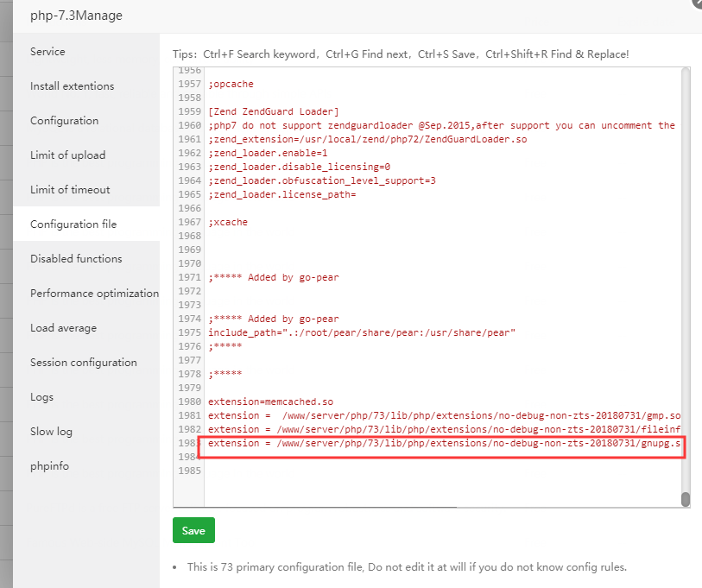Open the Service menu item
Viewport: 702px width, 588px height.
click(47, 52)
